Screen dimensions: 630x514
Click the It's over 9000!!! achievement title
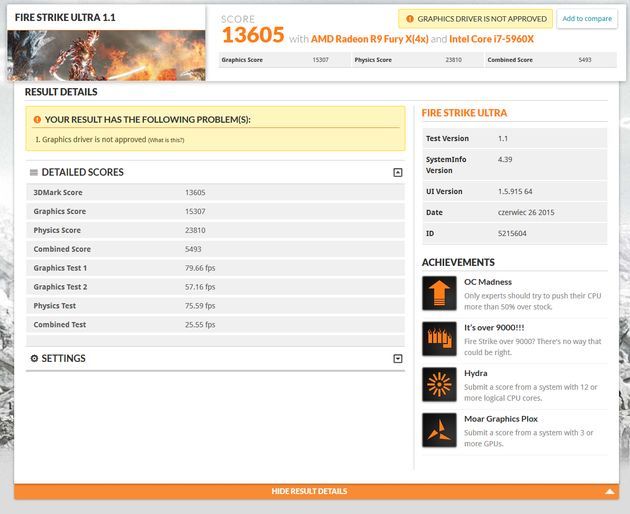pyautogui.click(x=494, y=328)
